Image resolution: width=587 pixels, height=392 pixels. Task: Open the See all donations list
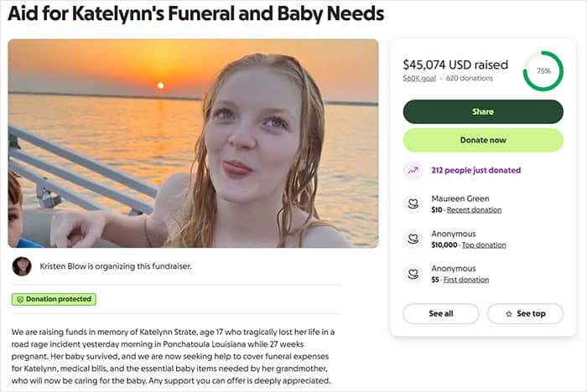pyautogui.click(x=441, y=314)
